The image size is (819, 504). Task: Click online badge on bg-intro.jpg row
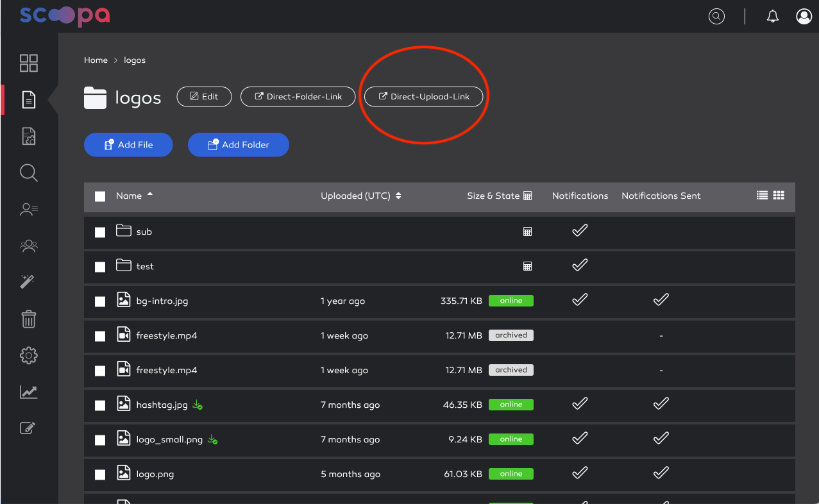(511, 301)
